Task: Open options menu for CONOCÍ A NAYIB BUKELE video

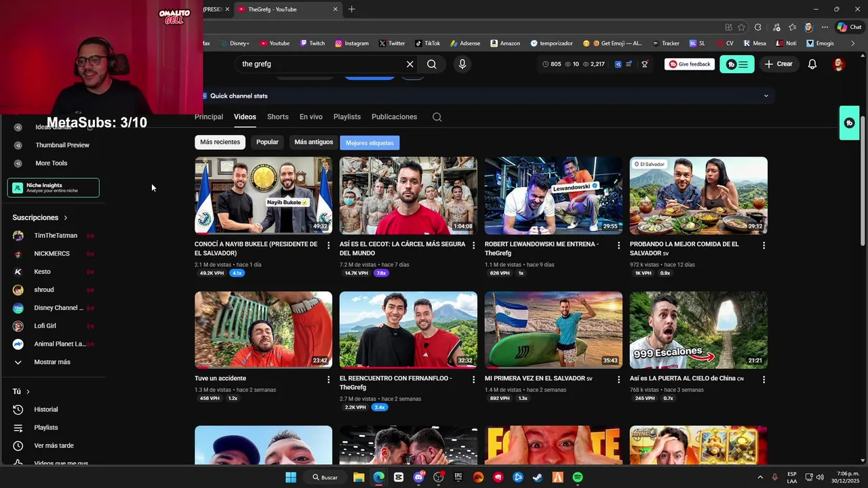Action: coord(329,245)
